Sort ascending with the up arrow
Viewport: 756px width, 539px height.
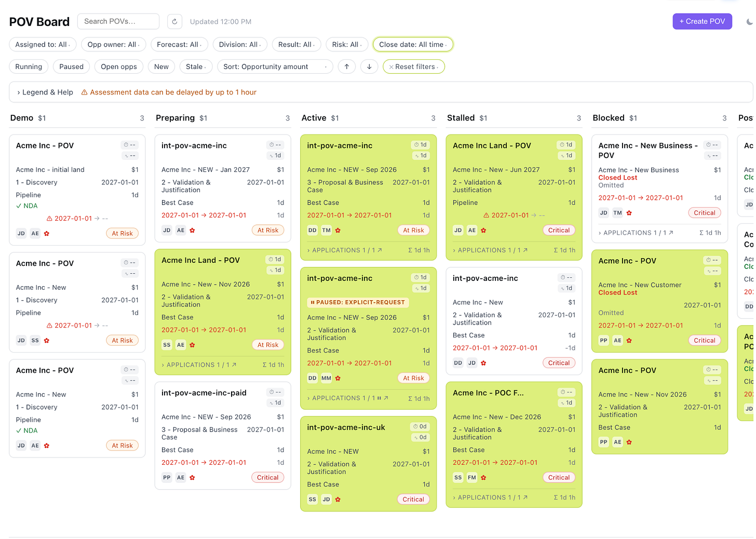(x=347, y=66)
